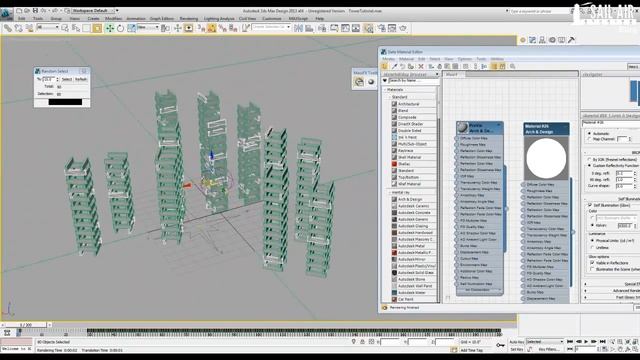Open the Modify command panel tab icon

pyautogui.click(x=532, y=40)
